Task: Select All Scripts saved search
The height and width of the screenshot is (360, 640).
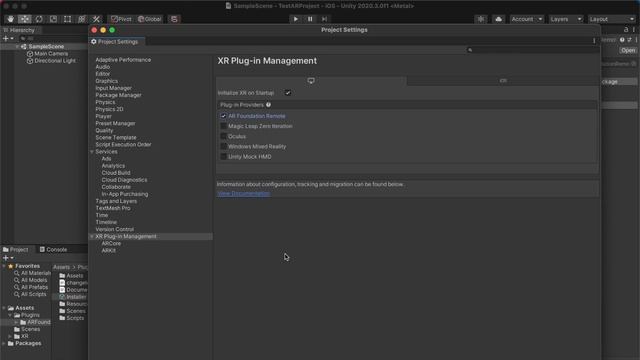Action: tap(30, 294)
